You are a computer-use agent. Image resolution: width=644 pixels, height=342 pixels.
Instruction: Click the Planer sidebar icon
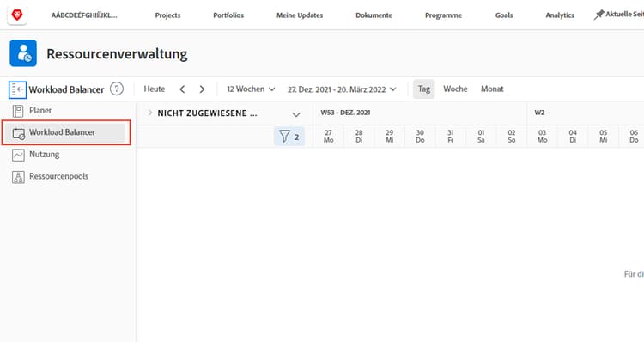coord(18,111)
